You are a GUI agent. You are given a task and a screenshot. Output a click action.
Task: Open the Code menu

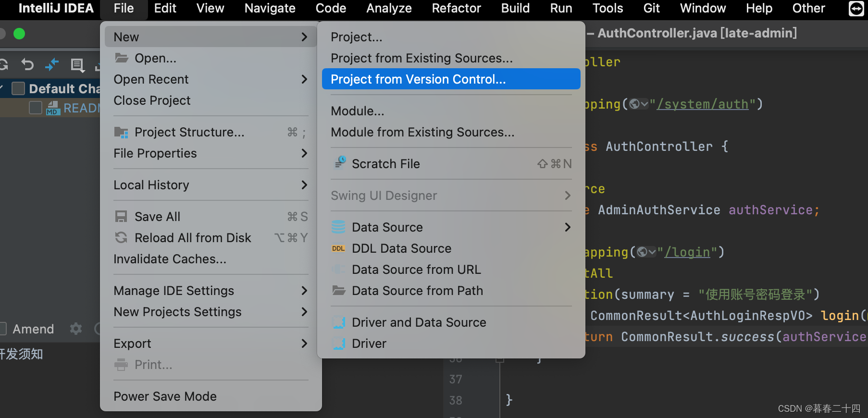[x=331, y=8]
